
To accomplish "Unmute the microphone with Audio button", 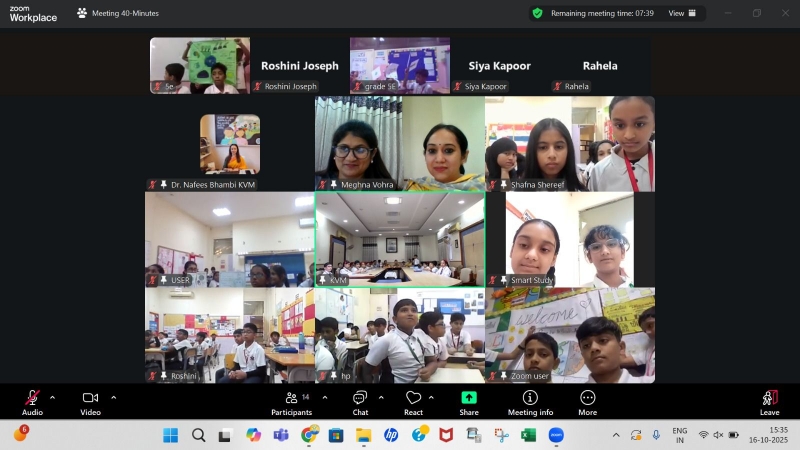I will pyautogui.click(x=32, y=400).
